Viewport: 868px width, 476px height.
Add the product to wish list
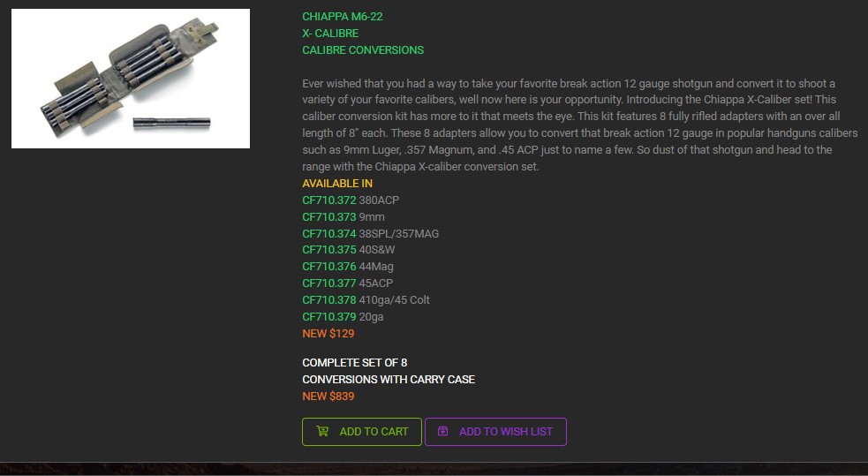click(x=495, y=432)
